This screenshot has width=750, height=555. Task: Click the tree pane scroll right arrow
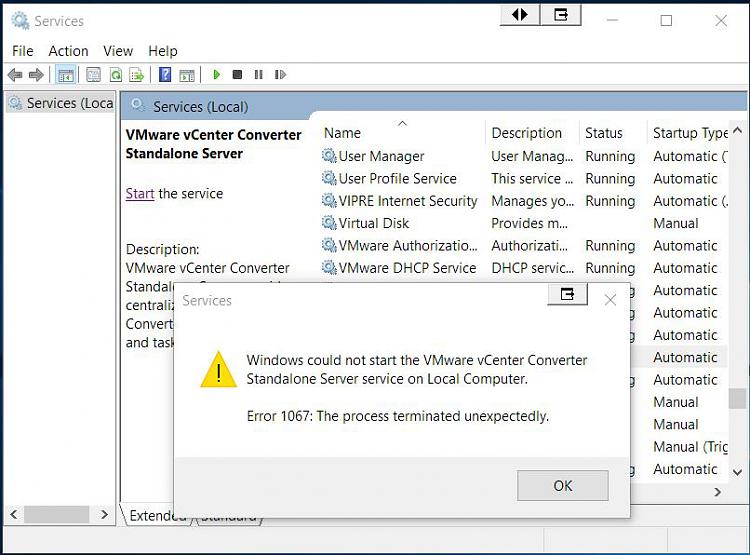pos(104,515)
